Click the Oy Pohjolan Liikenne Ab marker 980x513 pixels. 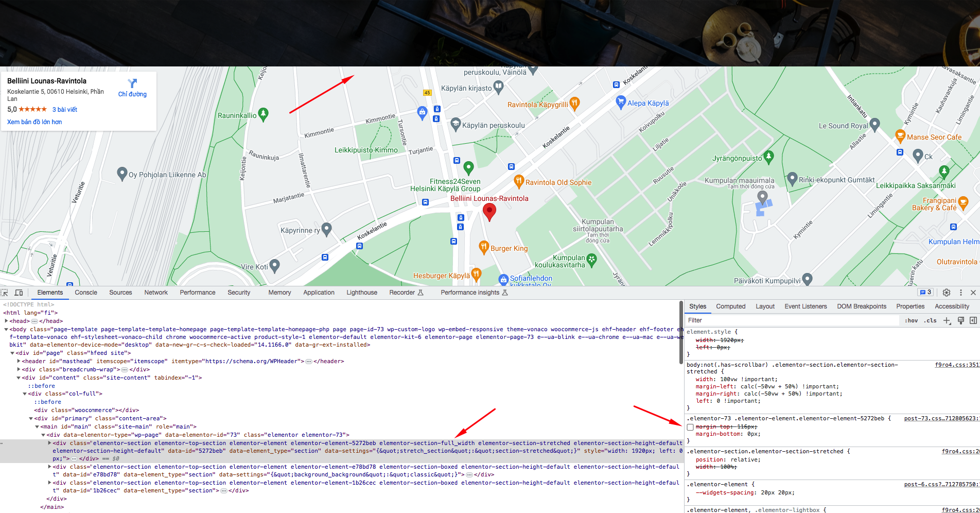tap(122, 174)
